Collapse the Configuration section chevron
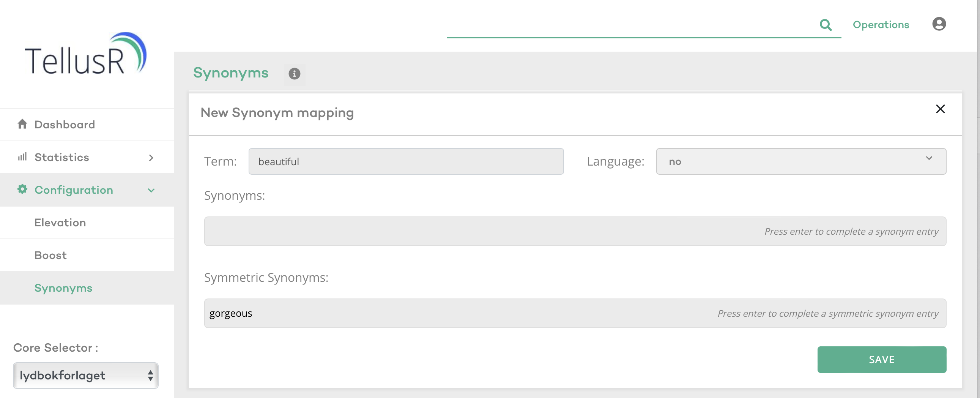 tap(151, 190)
